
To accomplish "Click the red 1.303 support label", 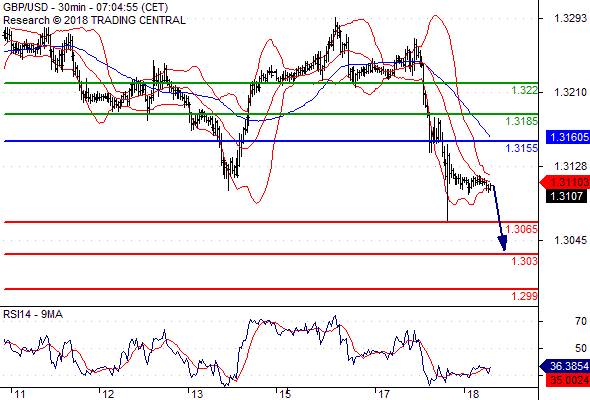I will (525, 261).
